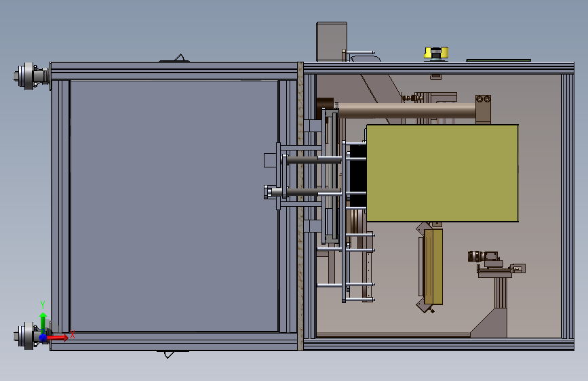The height and width of the screenshot is (381, 588).
Task: Select the narrow yellow light bar below the box
Action: (433, 266)
